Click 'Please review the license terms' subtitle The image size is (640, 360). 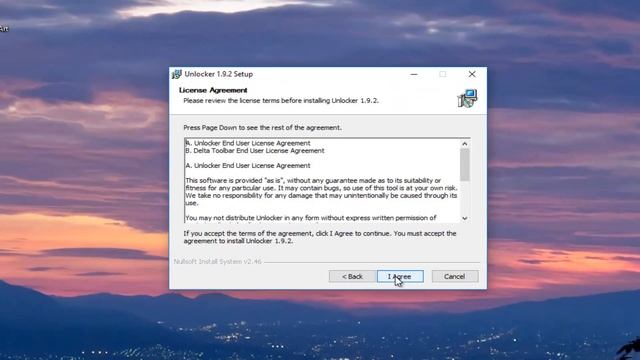coord(281,101)
